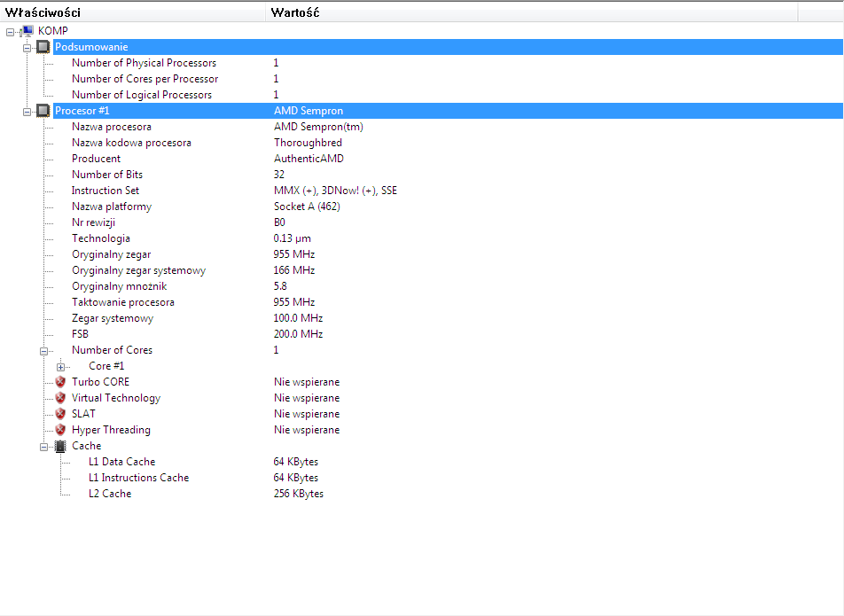Screen dimensions: 844x616
Task: Click the value 166 MHz
Action: 294,270
